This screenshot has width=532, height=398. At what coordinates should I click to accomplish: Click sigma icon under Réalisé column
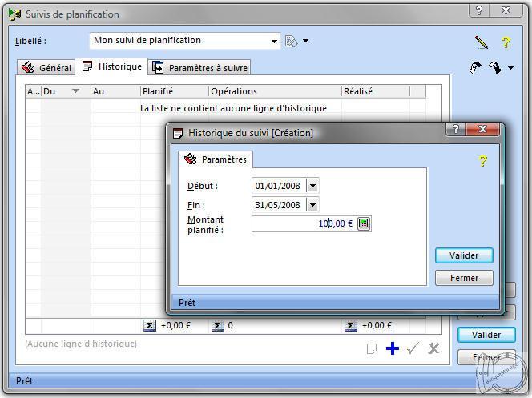[351, 326]
